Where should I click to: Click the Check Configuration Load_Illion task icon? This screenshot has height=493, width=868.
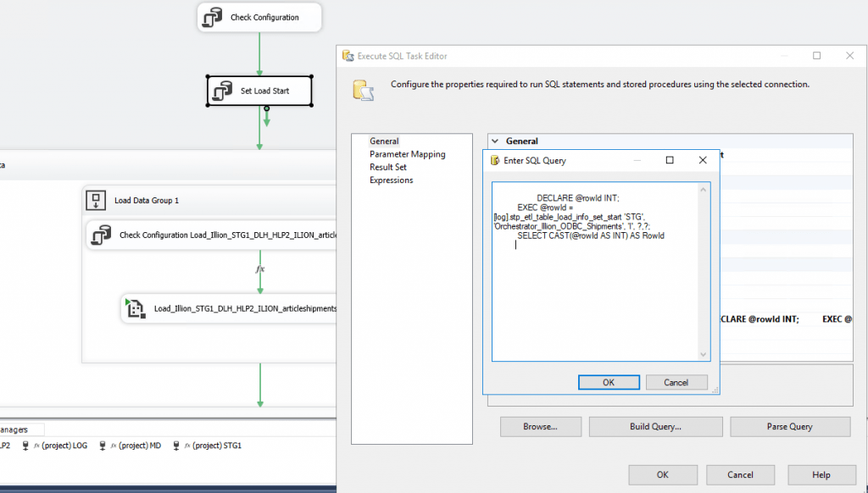[102, 235]
